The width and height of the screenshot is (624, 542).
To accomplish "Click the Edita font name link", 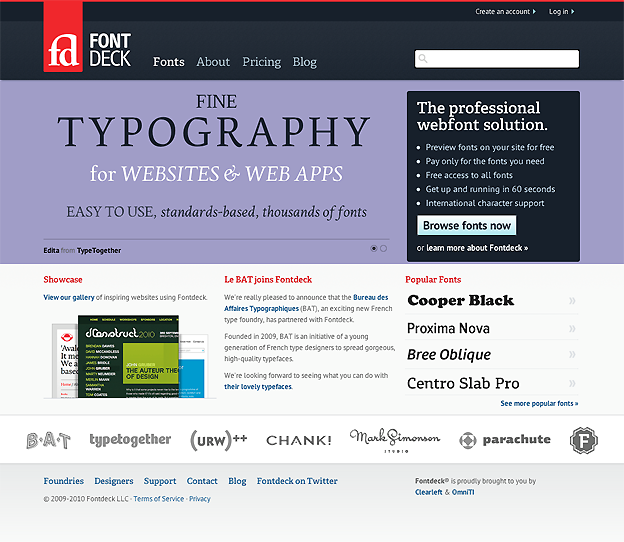I will (x=51, y=250).
